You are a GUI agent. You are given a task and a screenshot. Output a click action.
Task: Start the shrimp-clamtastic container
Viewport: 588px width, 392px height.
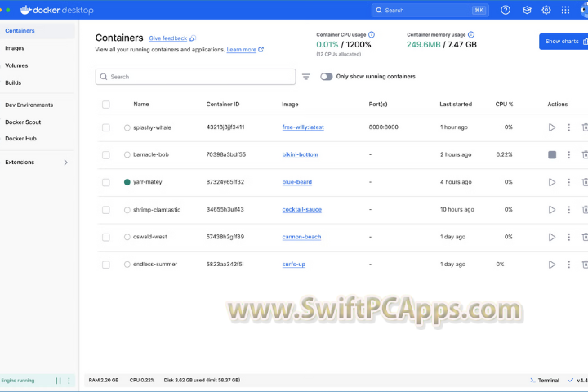(551, 210)
